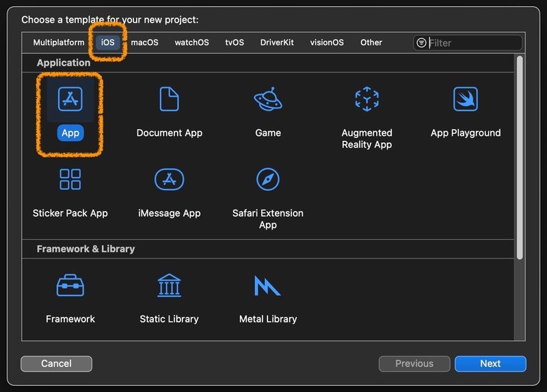Click the Game template label
This screenshot has width=547, height=392.
268,132
